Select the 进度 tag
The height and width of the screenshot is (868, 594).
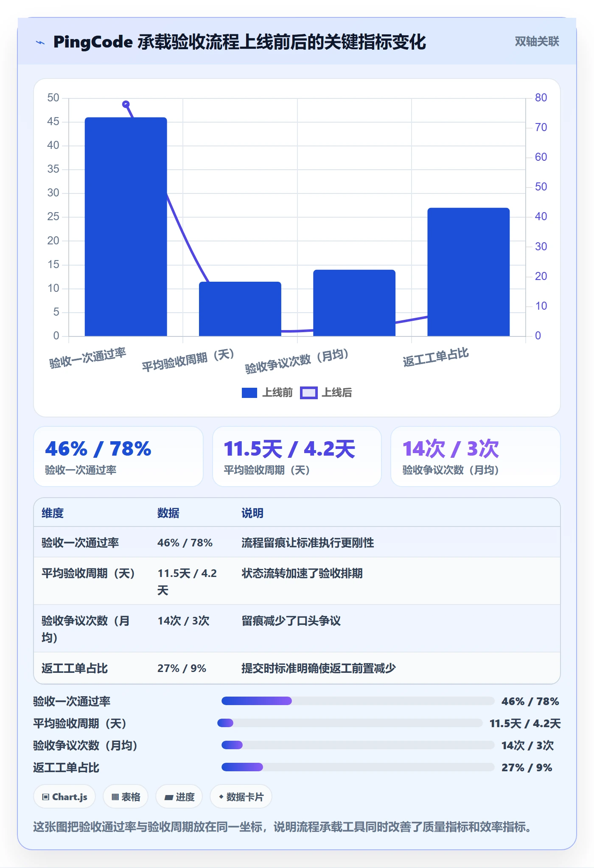pyautogui.click(x=179, y=797)
